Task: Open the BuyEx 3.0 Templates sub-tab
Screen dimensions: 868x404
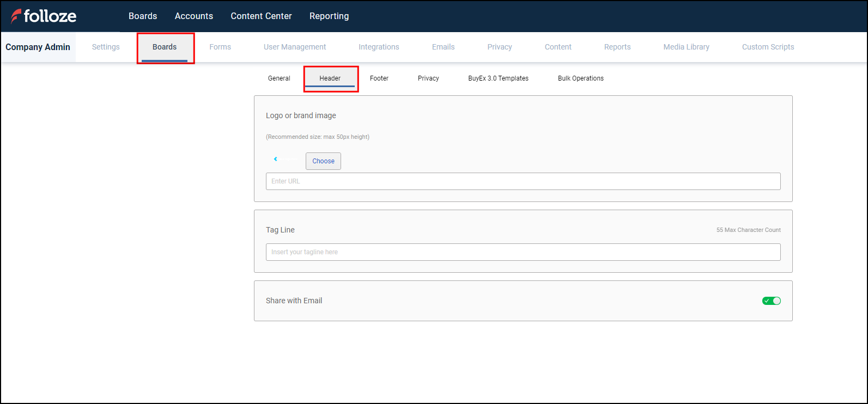Action: pos(498,78)
